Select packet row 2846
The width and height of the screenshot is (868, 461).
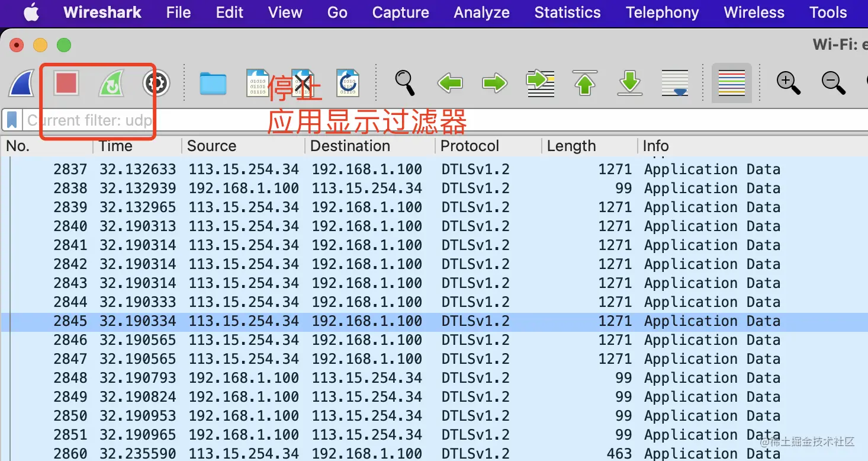434,340
